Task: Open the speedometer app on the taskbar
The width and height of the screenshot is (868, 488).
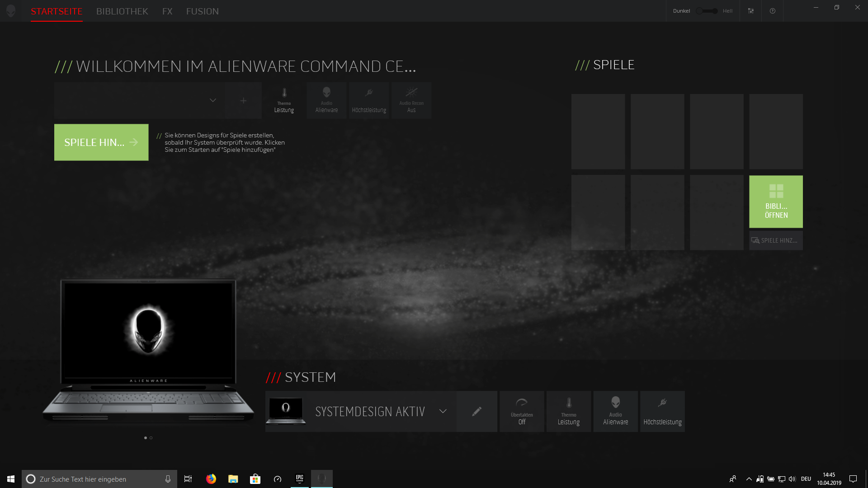Action: click(x=278, y=479)
